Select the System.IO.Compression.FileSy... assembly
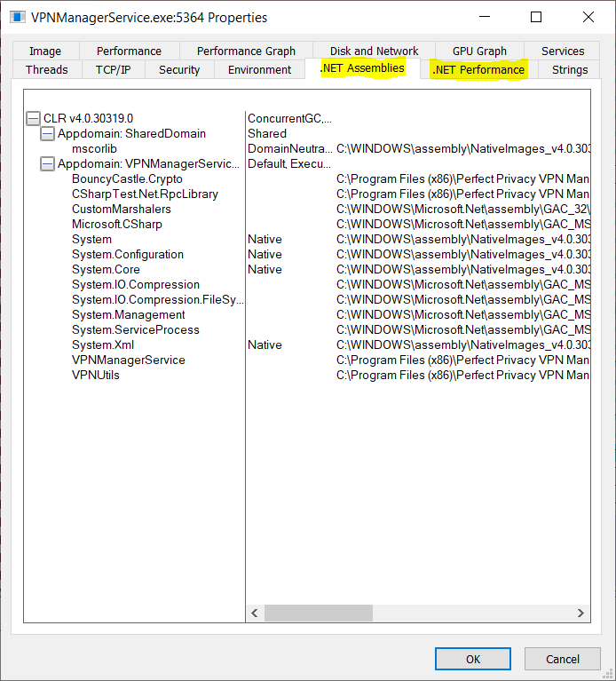The image size is (616, 681). 158,300
